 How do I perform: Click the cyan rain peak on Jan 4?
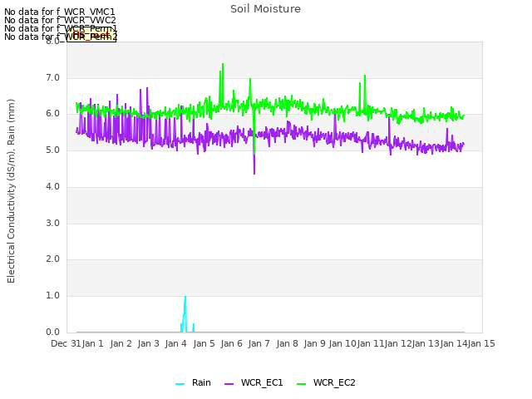pos(185,298)
